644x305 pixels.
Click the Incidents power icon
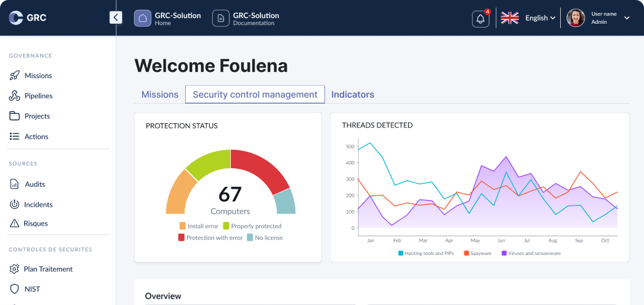click(14, 204)
